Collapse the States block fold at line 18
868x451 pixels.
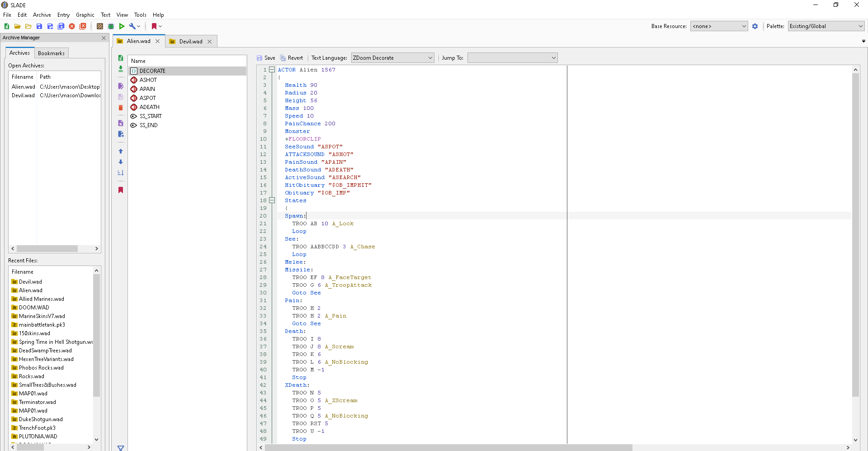tap(272, 200)
